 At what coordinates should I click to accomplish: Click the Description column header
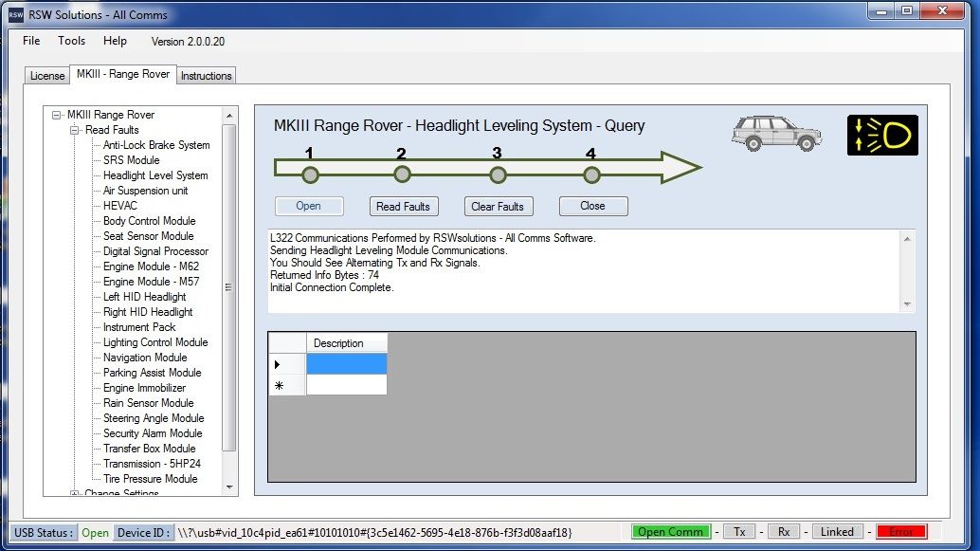346,343
